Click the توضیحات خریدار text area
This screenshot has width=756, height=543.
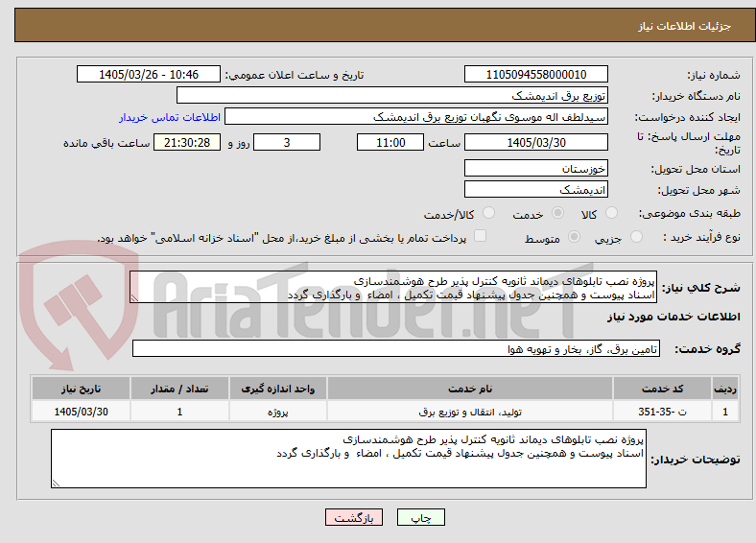pyautogui.click(x=348, y=459)
